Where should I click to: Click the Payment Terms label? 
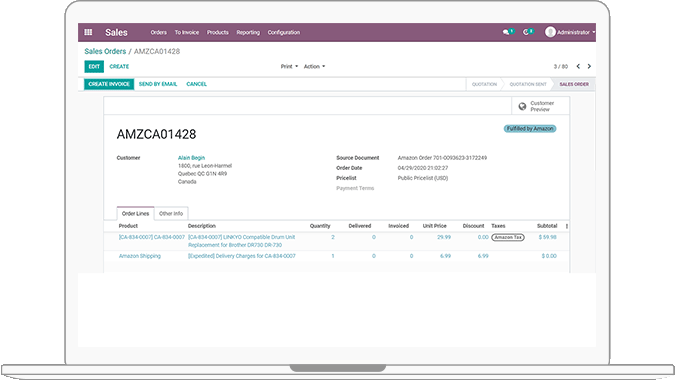[355, 188]
